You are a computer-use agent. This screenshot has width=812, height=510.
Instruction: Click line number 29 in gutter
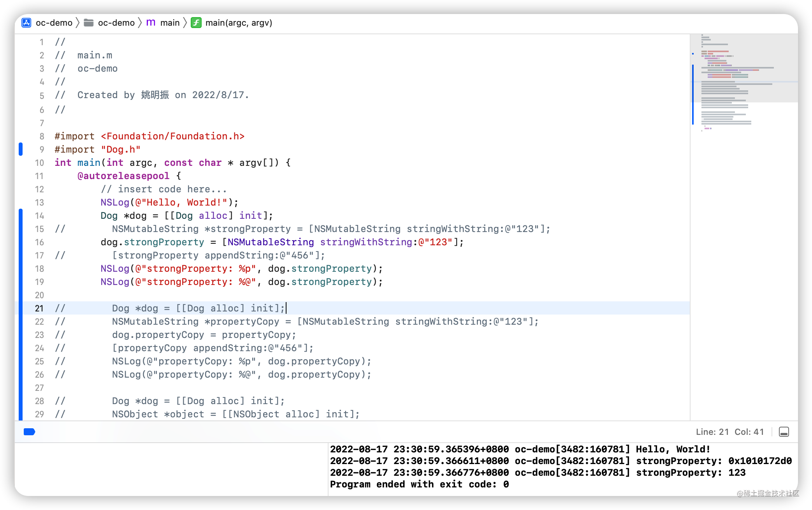pos(39,414)
